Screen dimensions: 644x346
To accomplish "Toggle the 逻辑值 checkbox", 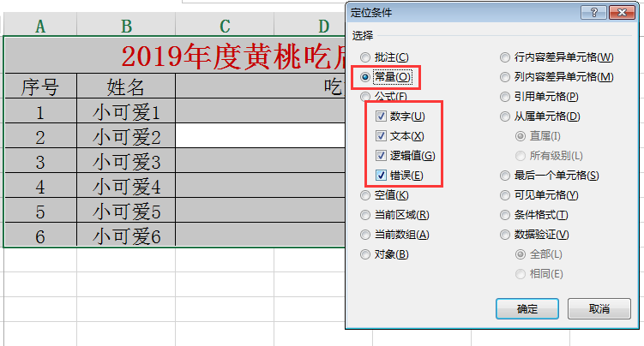I will click(x=382, y=156).
